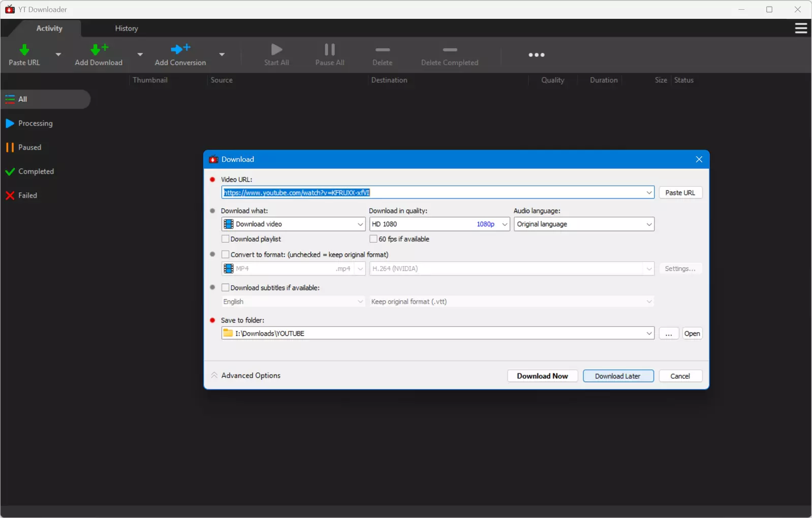This screenshot has height=518, width=812.
Task: Filter by Paused downloads
Action: point(23,147)
